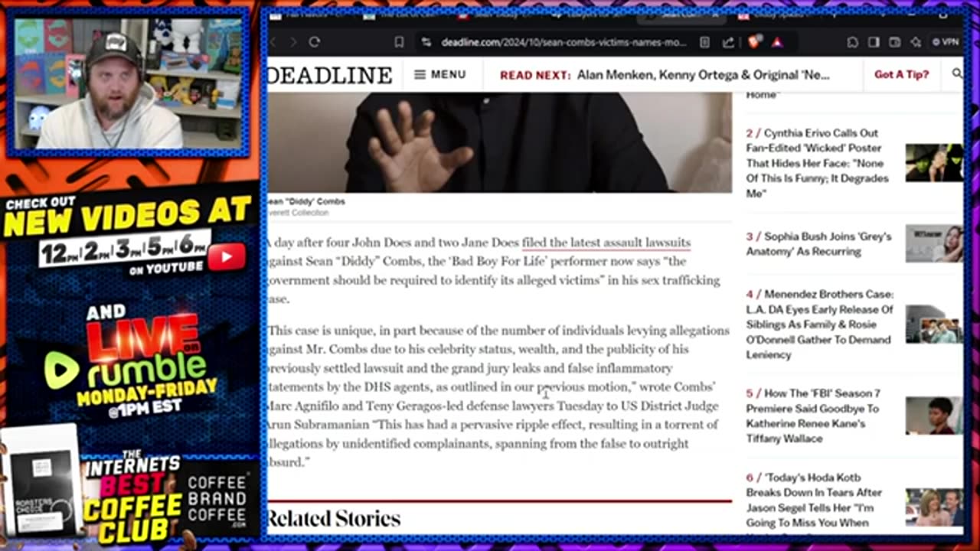
Task: Click the deadline.com address bar
Action: [x=563, y=42]
